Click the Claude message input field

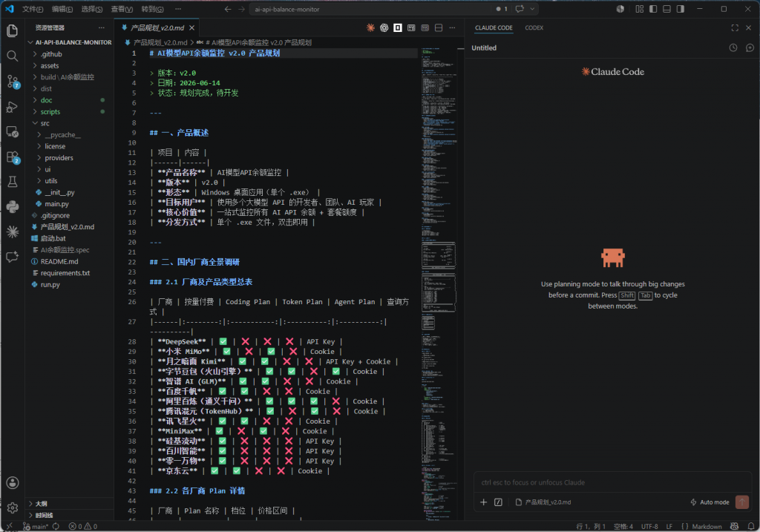pyautogui.click(x=612, y=482)
